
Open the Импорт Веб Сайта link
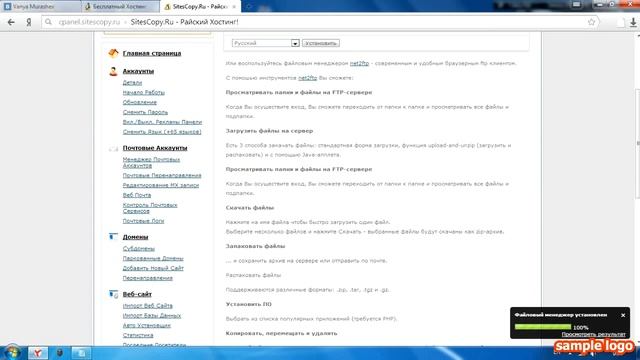click(x=148, y=305)
